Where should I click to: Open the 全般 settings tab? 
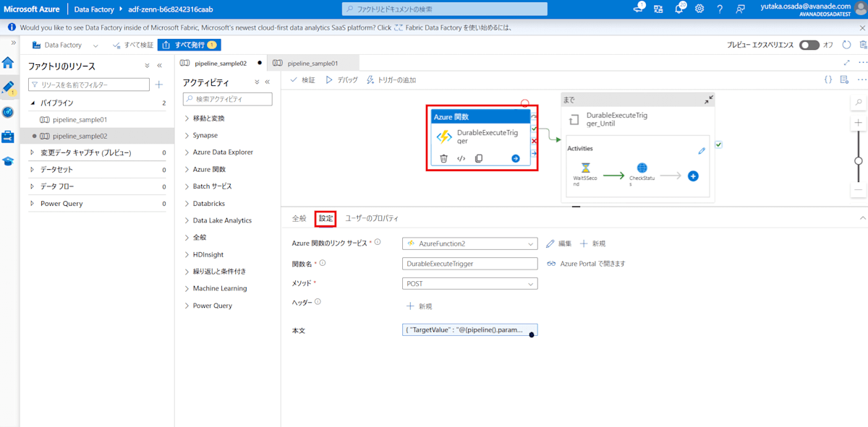(x=299, y=218)
